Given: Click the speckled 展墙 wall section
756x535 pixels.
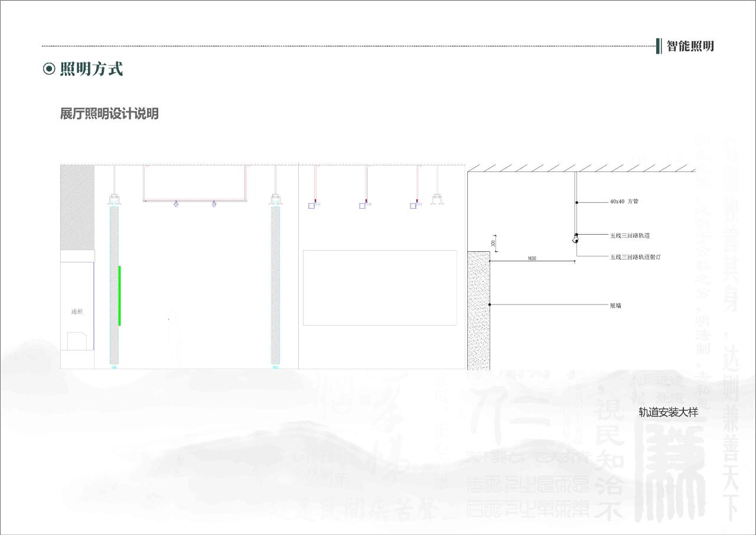Looking at the screenshot, I should coord(478,310).
